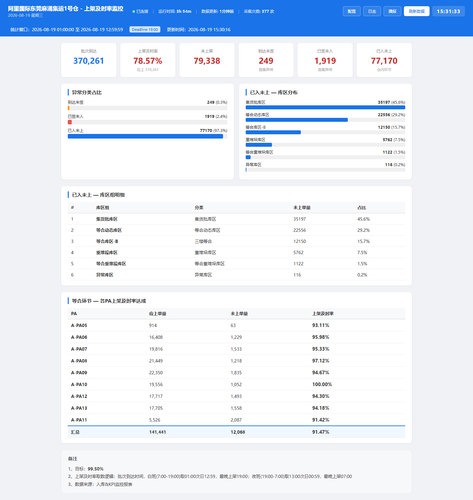Click the 29.2% cell in zone table

(x=363, y=230)
